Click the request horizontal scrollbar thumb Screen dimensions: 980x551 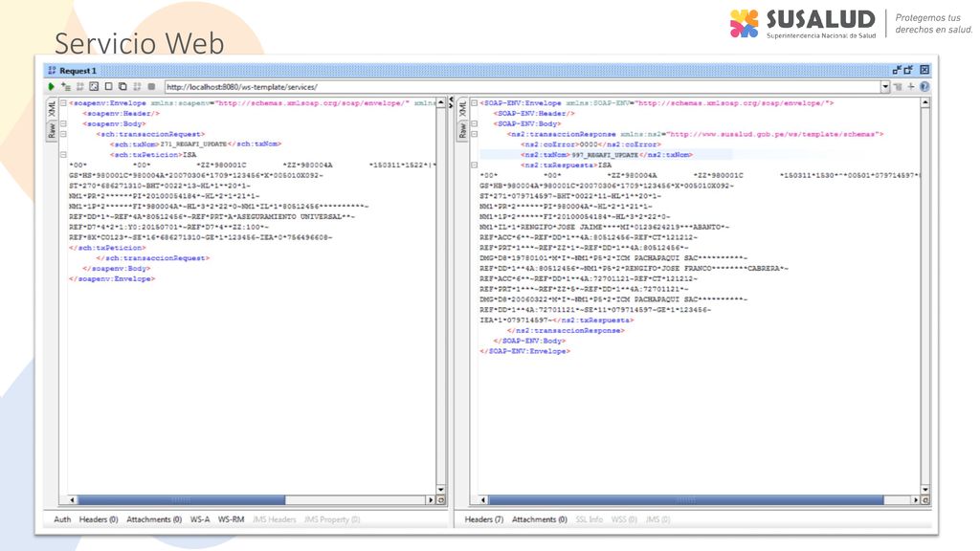(181, 500)
